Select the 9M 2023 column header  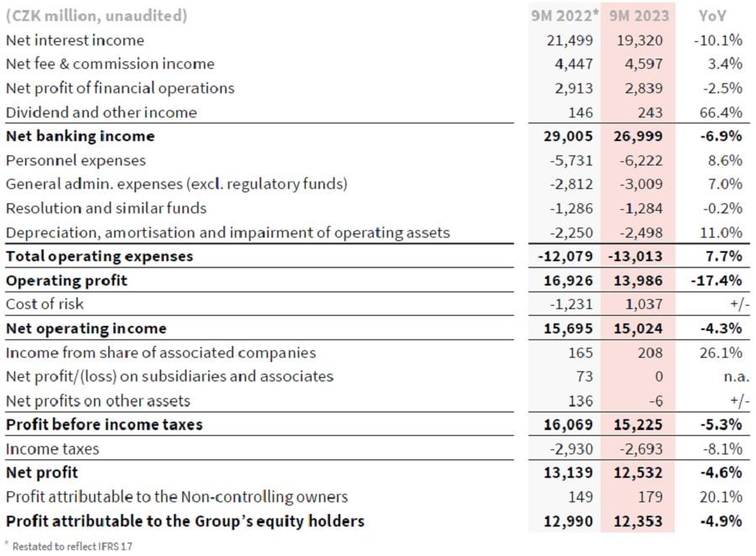point(639,16)
